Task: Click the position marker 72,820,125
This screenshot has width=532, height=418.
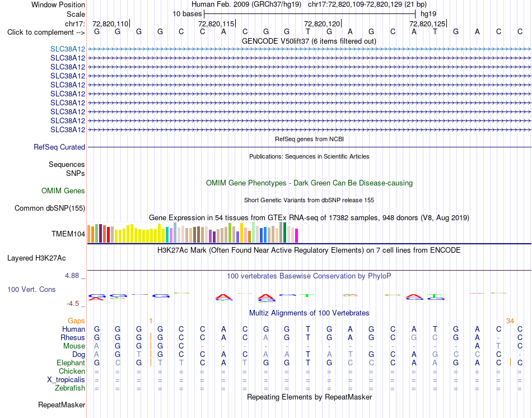Action: coord(427,24)
